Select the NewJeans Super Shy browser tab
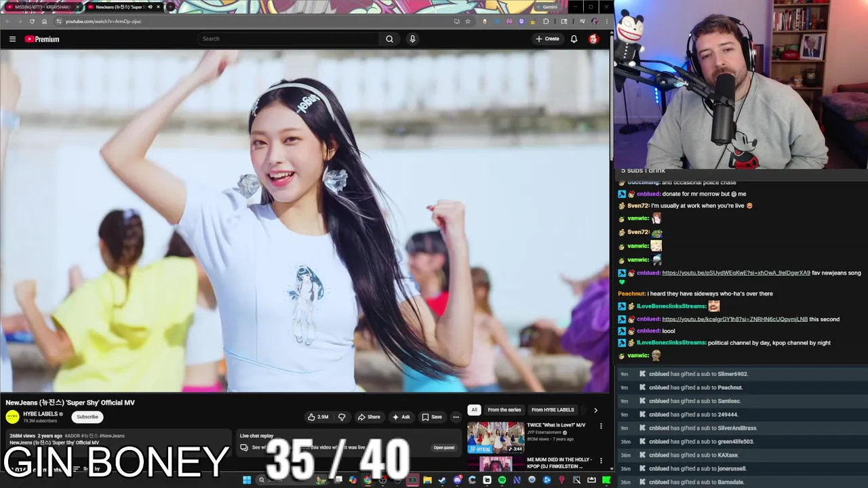The width and height of the screenshot is (868, 488). point(123,7)
